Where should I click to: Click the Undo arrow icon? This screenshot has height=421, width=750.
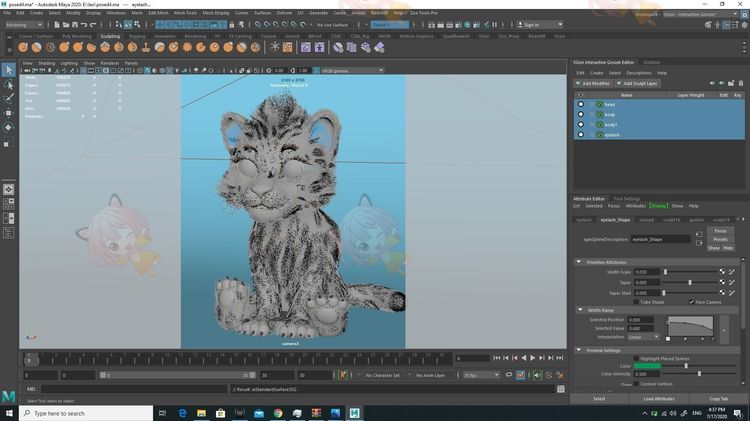coord(84,24)
